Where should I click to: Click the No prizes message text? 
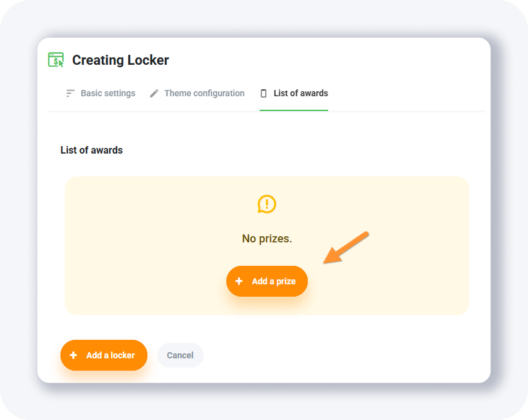point(266,239)
